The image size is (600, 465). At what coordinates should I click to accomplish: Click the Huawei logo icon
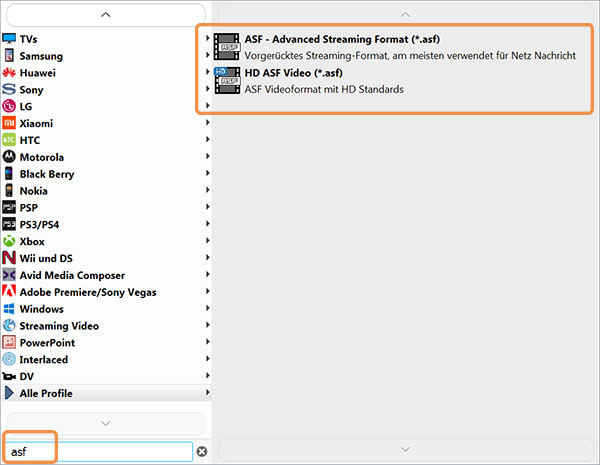coord(9,73)
